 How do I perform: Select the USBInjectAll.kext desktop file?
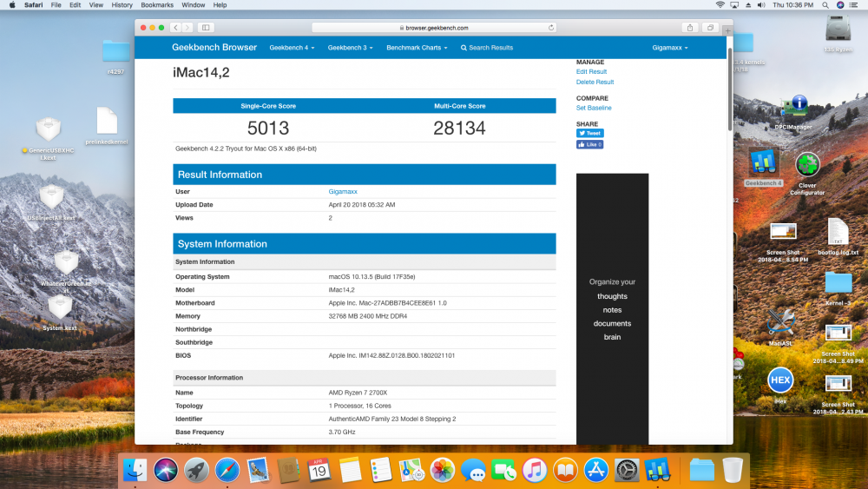click(51, 203)
